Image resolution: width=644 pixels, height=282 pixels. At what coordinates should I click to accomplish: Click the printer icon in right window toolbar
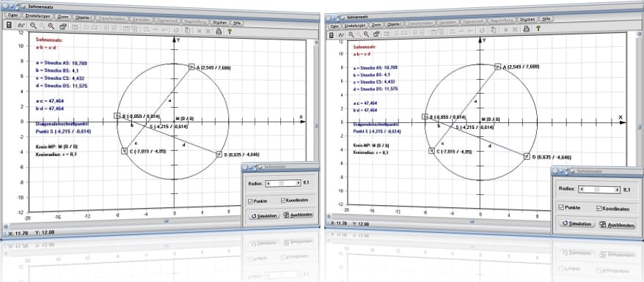point(526,29)
